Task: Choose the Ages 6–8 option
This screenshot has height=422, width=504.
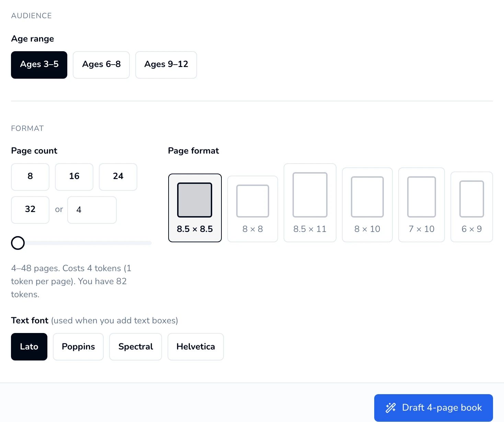Action: click(101, 65)
